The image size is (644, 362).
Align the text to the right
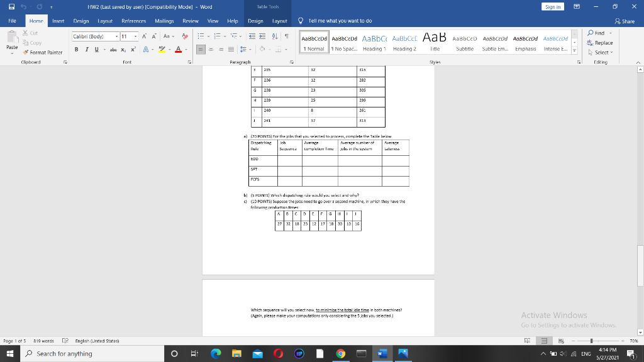[221, 49]
